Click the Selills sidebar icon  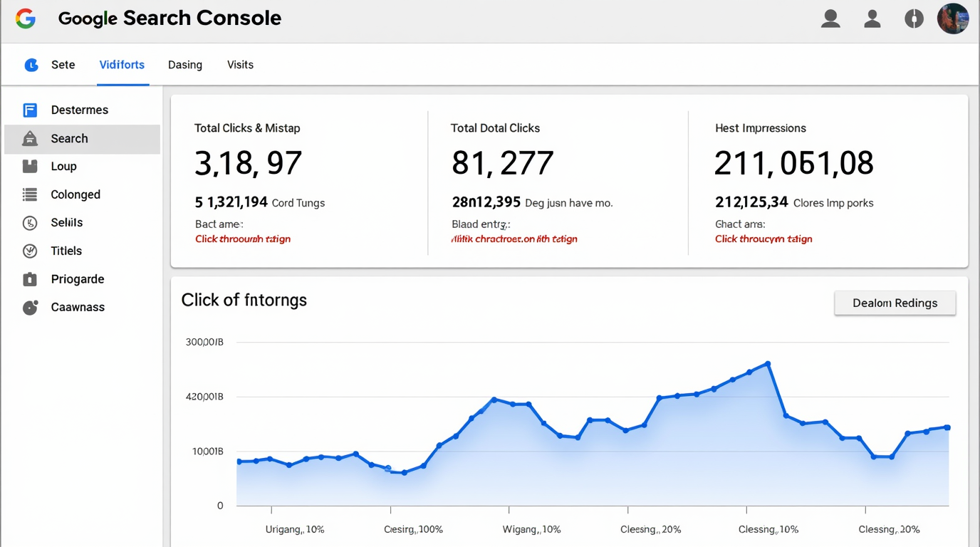point(30,223)
